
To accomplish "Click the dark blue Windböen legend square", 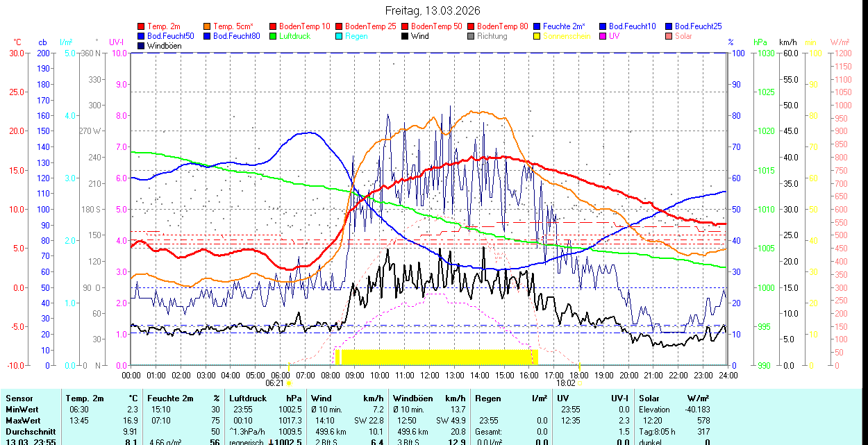I will pos(142,46).
